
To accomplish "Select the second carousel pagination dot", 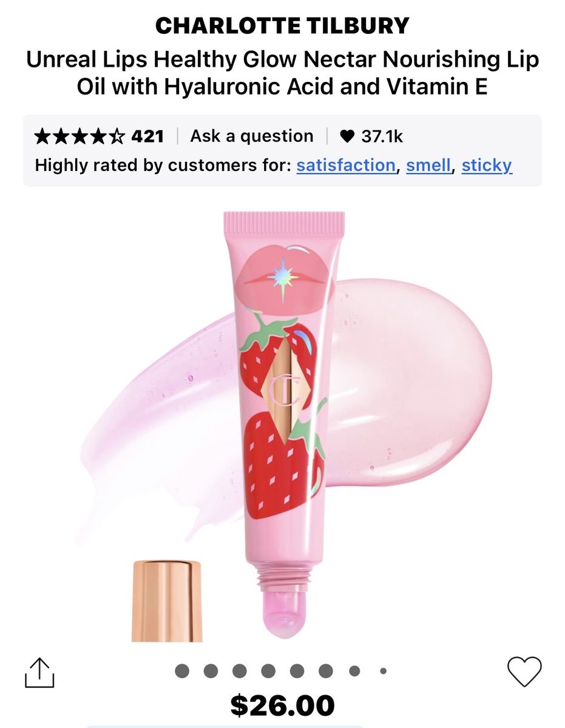I will click(211, 671).
